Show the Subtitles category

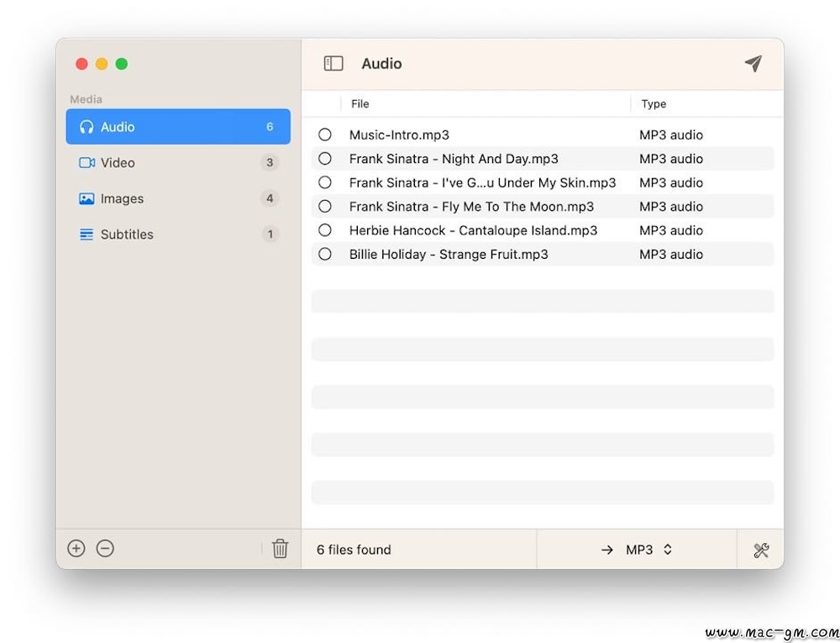click(x=178, y=235)
